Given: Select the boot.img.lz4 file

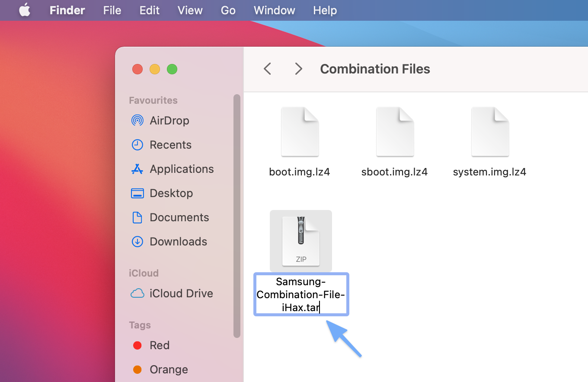Looking at the screenshot, I should click(x=300, y=132).
